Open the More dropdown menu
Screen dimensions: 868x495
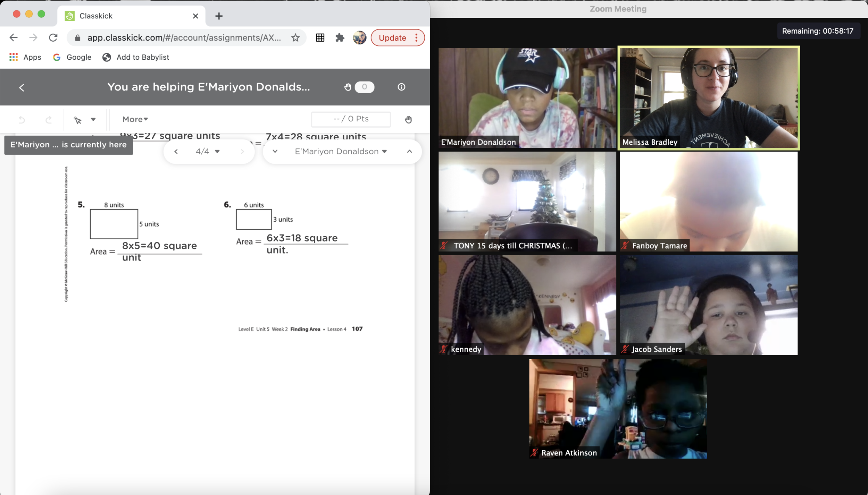pyautogui.click(x=135, y=119)
